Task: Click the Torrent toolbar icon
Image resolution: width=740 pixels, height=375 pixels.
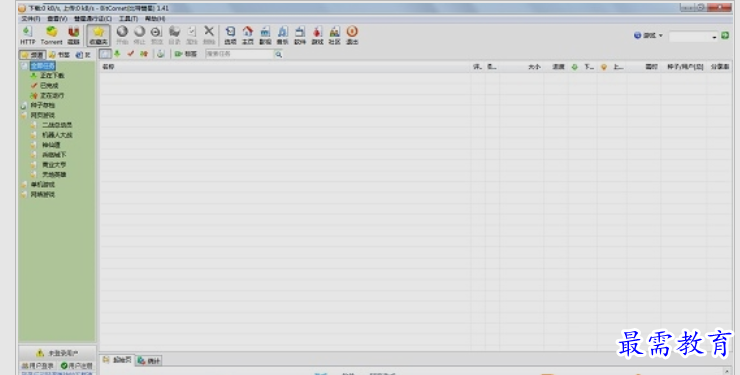Action: point(51,35)
